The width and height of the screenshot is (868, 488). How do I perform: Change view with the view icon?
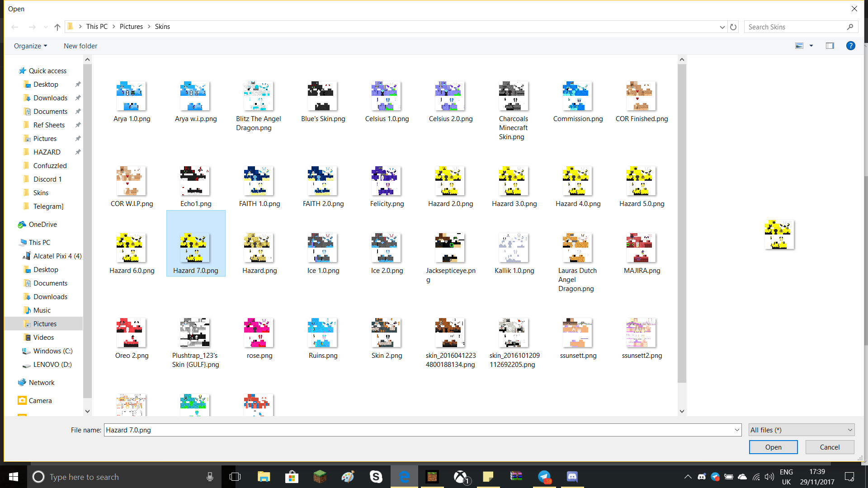coord(799,46)
